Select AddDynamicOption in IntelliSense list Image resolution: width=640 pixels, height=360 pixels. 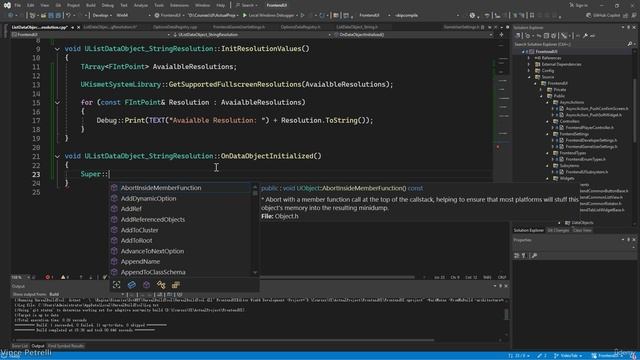pos(148,198)
